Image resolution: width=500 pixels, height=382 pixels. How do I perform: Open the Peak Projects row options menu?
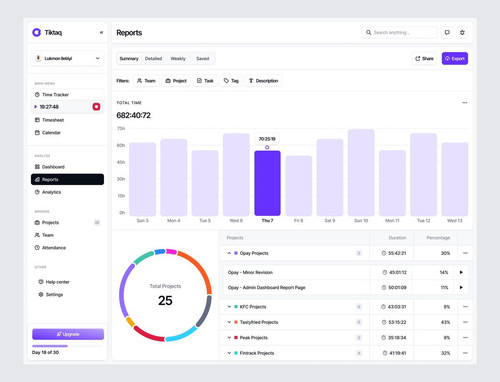point(465,338)
